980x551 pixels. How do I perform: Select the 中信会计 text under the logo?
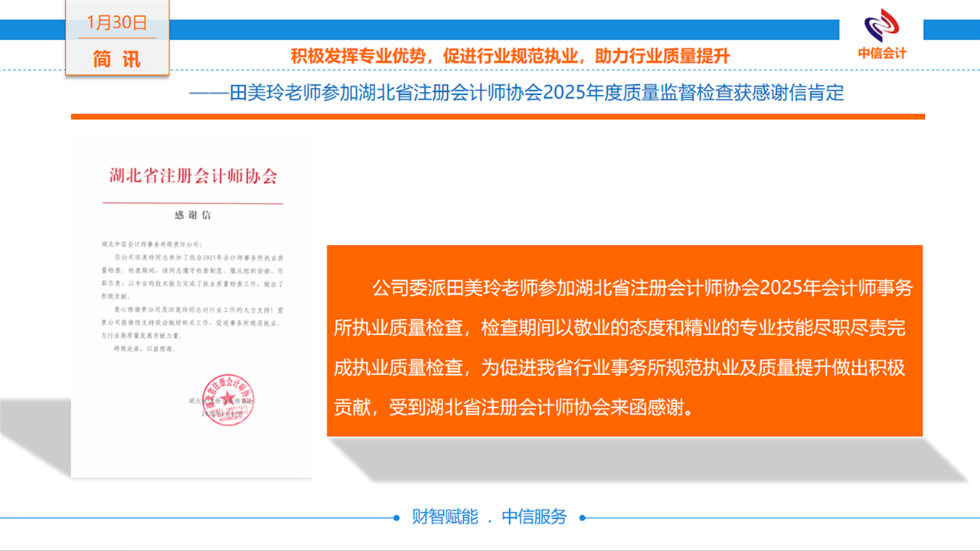click(x=881, y=54)
